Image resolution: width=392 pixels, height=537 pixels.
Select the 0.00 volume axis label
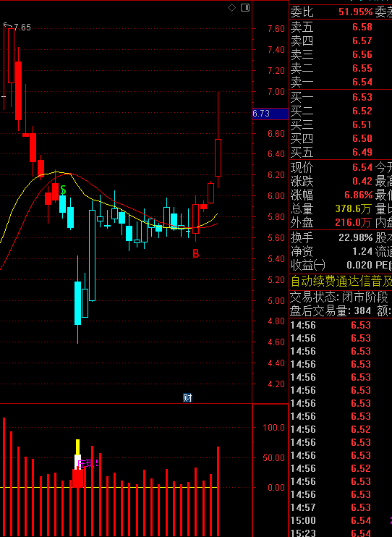(x=276, y=488)
